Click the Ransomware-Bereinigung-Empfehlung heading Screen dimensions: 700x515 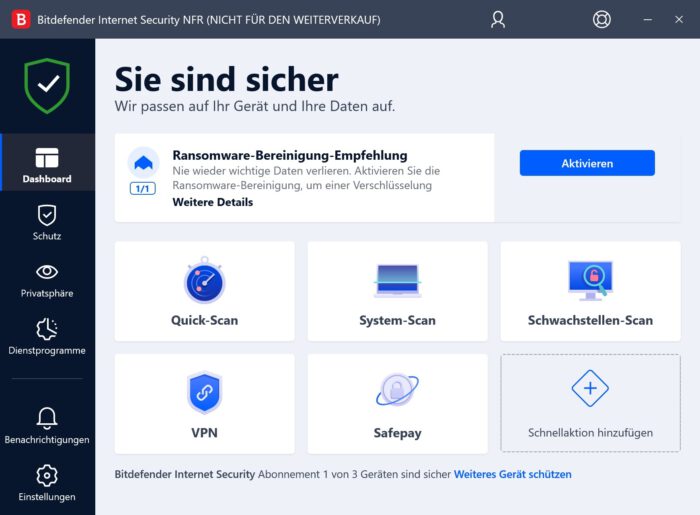[290, 155]
